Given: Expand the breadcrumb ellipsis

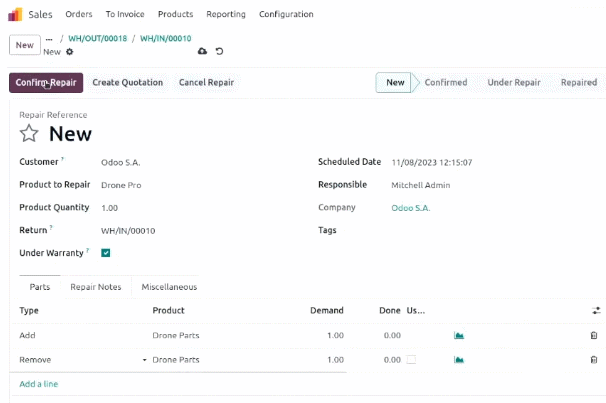Looking at the screenshot, I should pos(49,39).
